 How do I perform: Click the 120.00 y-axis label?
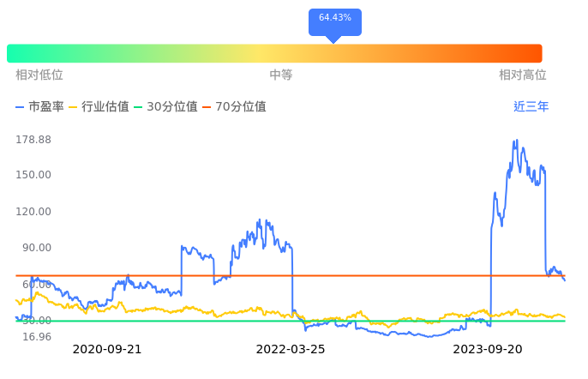tap(33, 212)
